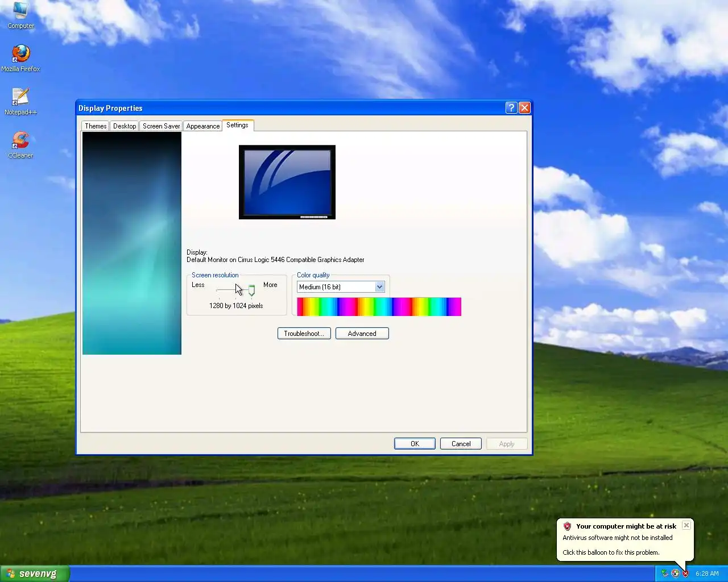
Task: Switch to the Screen Saver tab
Action: [x=161, y=126]
